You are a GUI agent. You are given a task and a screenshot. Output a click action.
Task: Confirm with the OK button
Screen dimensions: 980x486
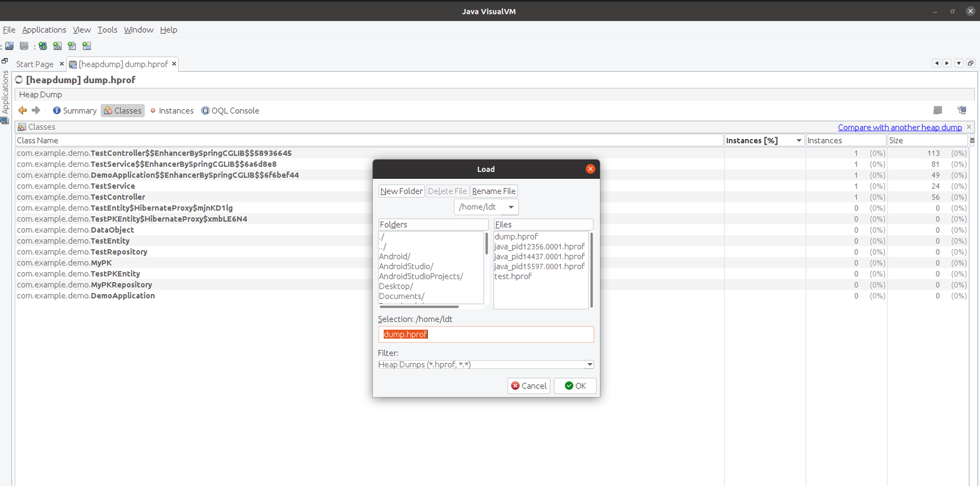[575, 386]
